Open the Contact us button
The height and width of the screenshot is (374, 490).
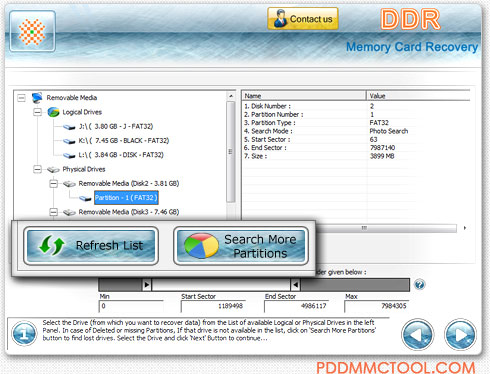pyautogui.click(x=303, y=19)
